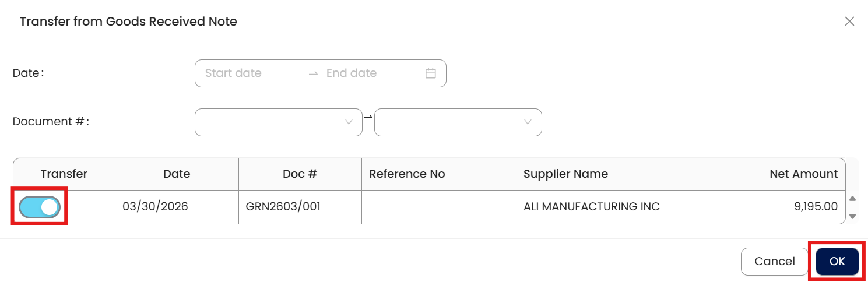Click the ALI MANUFACTURING INC supplier cell
This screenshot has width=868, height=282.
tap(619, 207)
